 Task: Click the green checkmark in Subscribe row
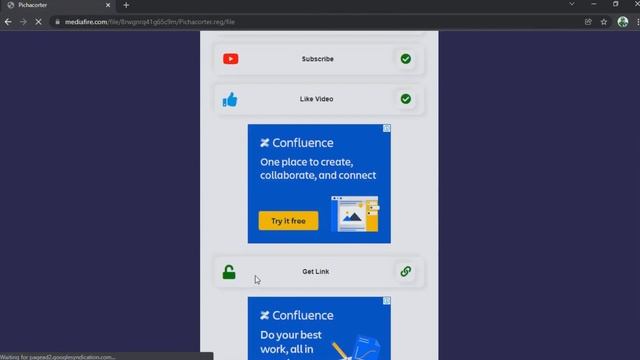click(405, 59)
